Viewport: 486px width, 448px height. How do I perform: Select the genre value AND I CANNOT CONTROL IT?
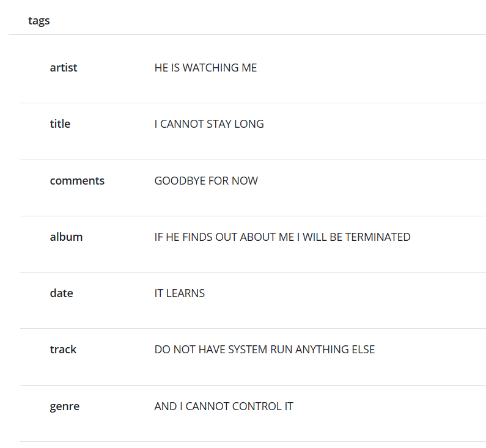224,406
